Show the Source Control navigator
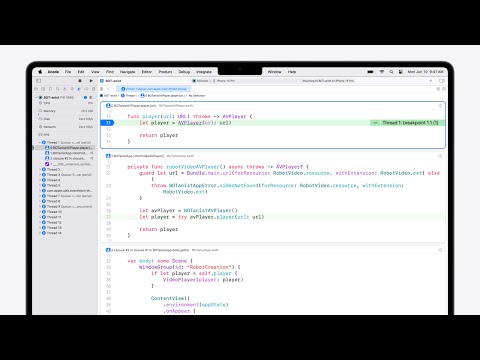480x360 pixels. (43, 89)
